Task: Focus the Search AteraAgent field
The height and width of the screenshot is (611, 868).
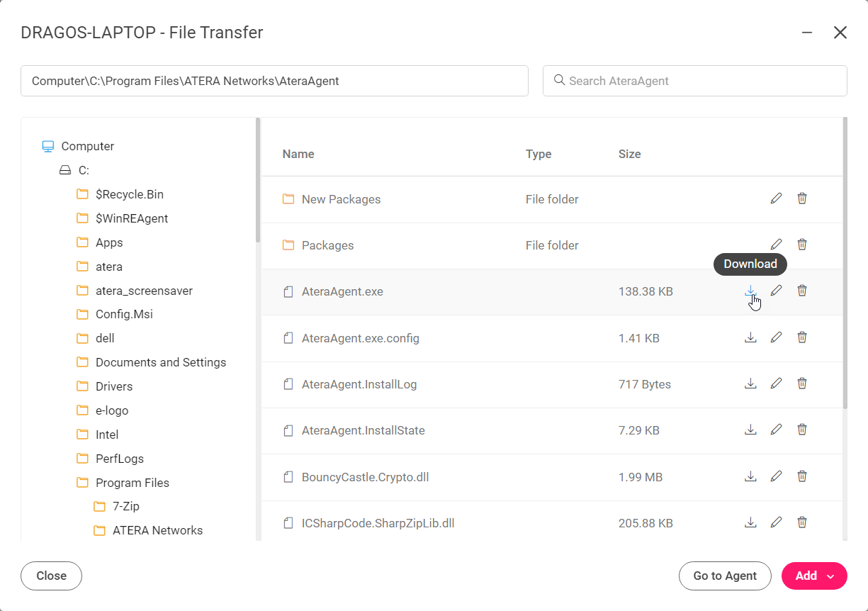Action: (x=695, y=81)
